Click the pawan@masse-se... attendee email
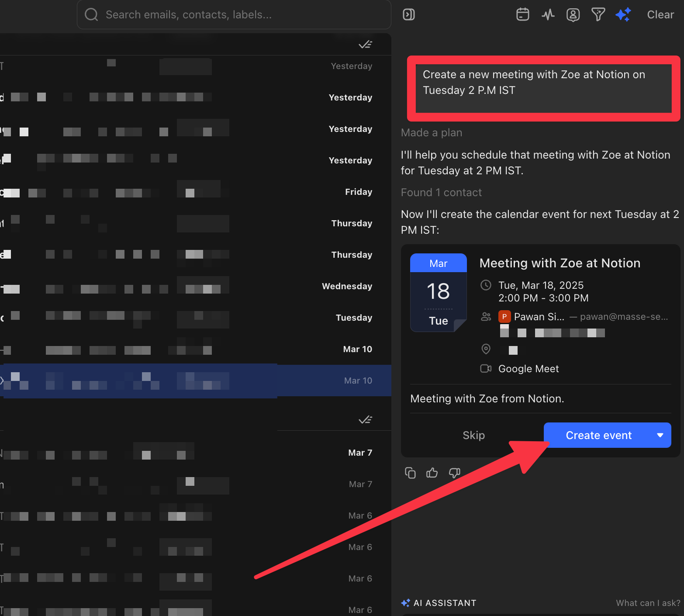Image resolution: width=684 pixels, height=616 pixels. (624, 317)
